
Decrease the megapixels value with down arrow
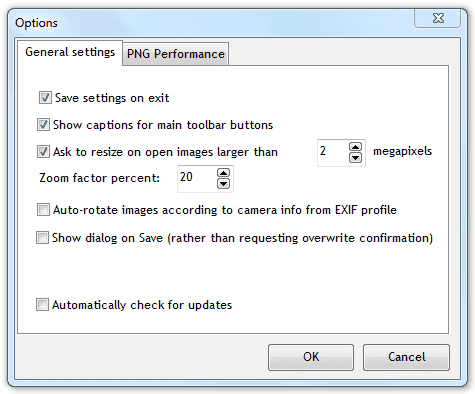pyautogui.click(x=355, y=158)
